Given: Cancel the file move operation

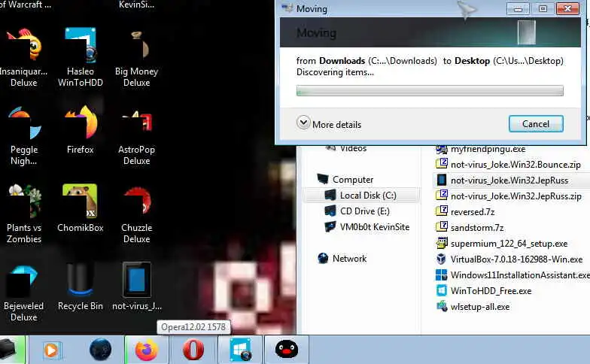Looking at the screenshot, I should coord(536,123).
